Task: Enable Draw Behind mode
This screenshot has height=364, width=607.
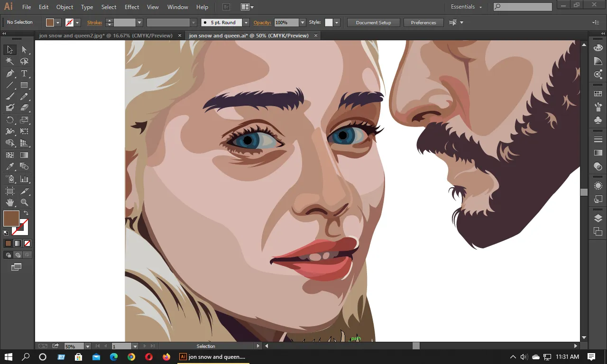Action: (x=18, y=255)
